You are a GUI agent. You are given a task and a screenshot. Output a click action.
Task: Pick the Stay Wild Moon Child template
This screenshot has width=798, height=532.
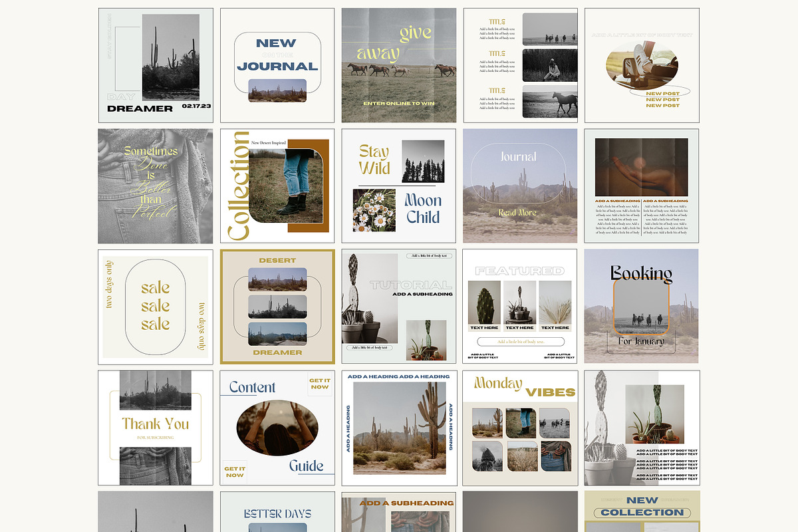[x=399, y=186]
